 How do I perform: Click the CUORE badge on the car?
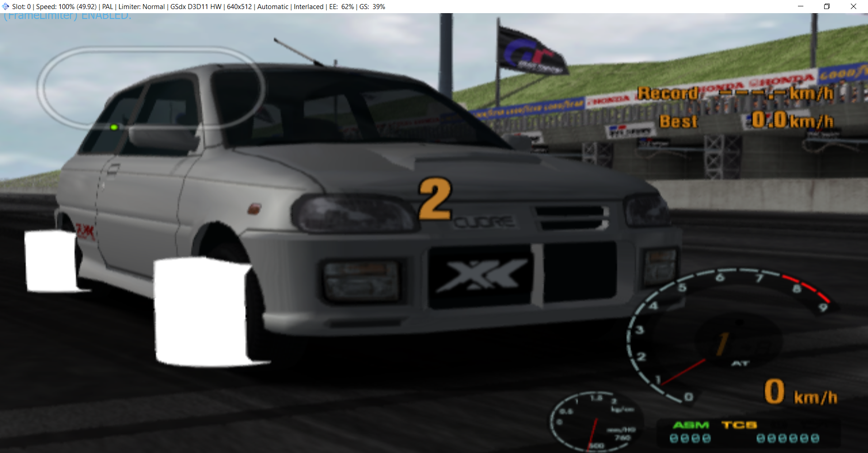pyautogui.click(x=484, y=222)
